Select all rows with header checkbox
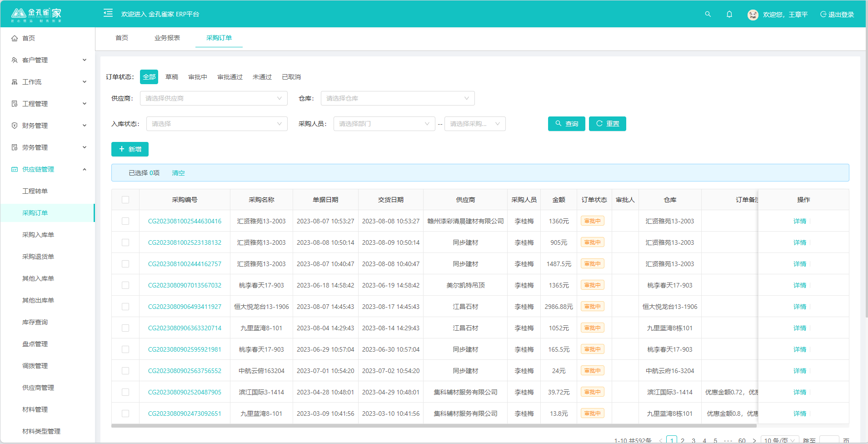This screenshot has height=444, width=868. click(x=125, y=200)
